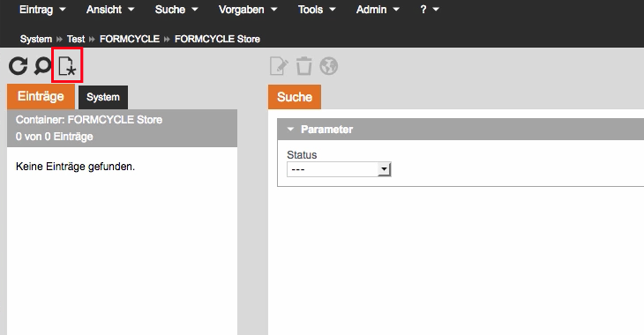The height and width of the screenshot is (335, 644).
Task: Click the refresh entries icon
Action: click(x=18, y=66)
